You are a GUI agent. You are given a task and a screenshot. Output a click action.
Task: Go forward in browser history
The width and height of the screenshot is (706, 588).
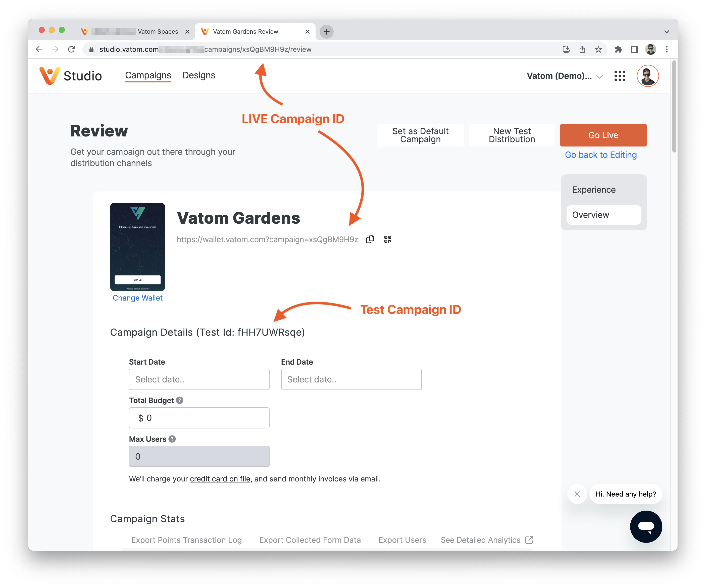[x=56, y=50]
